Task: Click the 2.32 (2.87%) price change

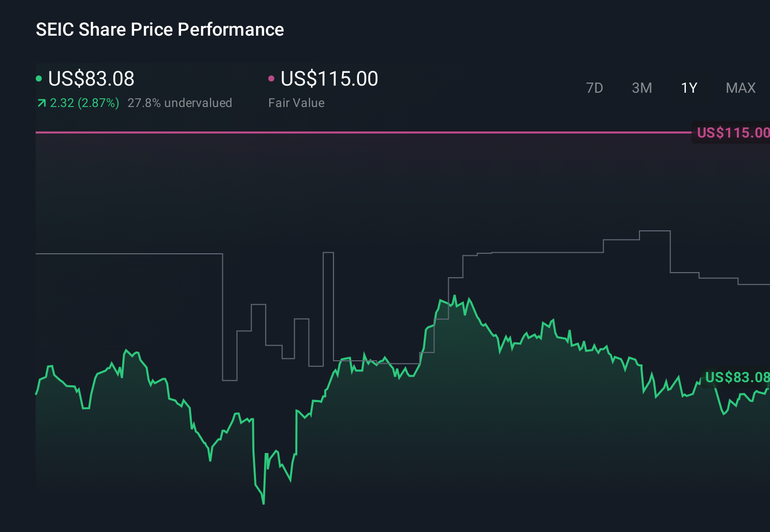Action: coord(85,103)
